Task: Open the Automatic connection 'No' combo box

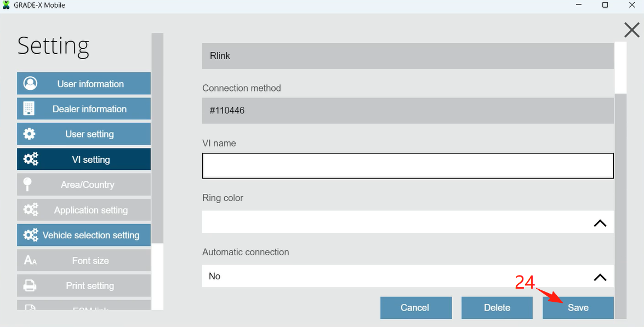Action: click(x=395, y=277)
